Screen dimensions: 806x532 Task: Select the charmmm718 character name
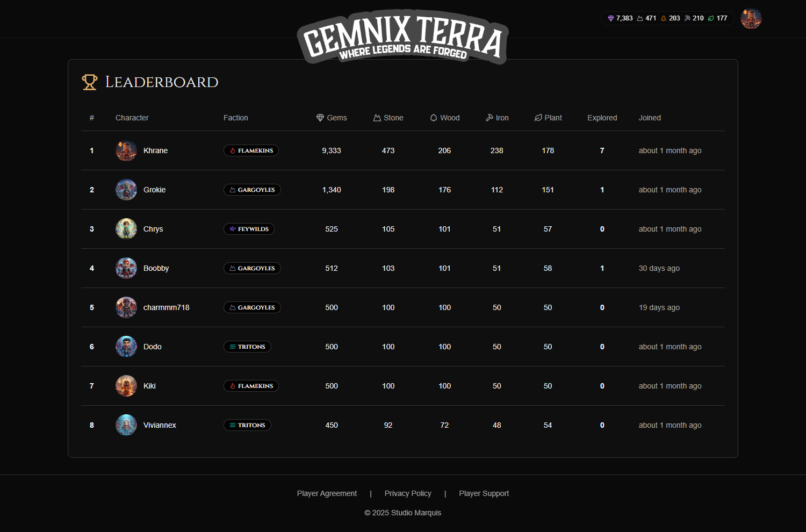point(166,307)
